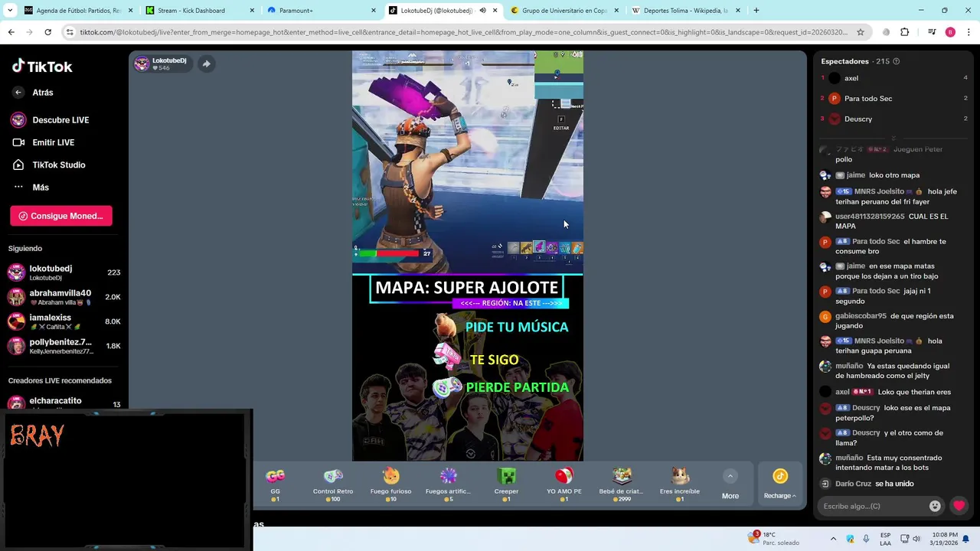Open elcharacatito recommended live creator
Screen dimensions: 980x551
click(x=64, y=403)
